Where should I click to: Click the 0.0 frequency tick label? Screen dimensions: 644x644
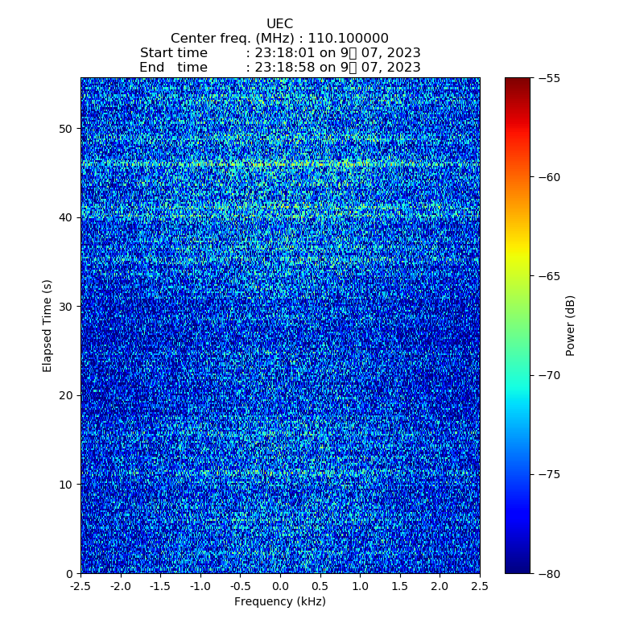coord(280,587)
